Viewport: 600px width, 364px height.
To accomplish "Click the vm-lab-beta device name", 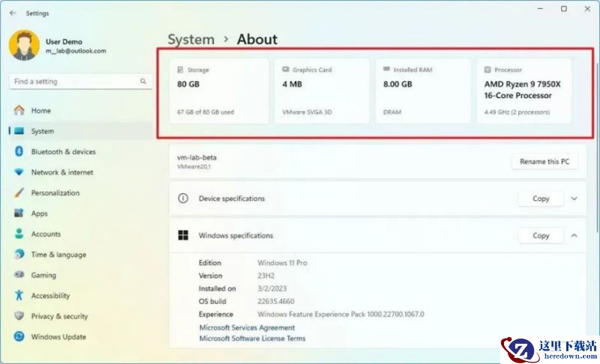I will tap(196, 157).
